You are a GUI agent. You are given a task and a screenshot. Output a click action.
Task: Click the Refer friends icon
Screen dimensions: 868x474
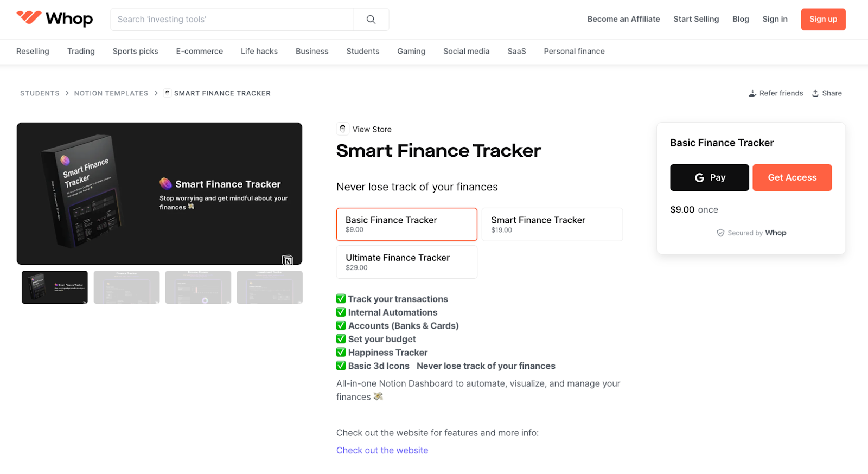[x=752, y=93]
